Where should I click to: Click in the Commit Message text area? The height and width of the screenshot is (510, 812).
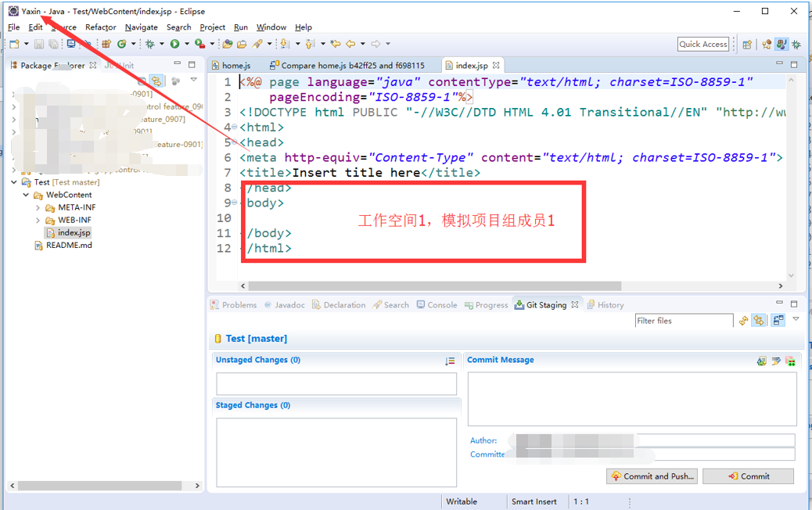[632, 399]
